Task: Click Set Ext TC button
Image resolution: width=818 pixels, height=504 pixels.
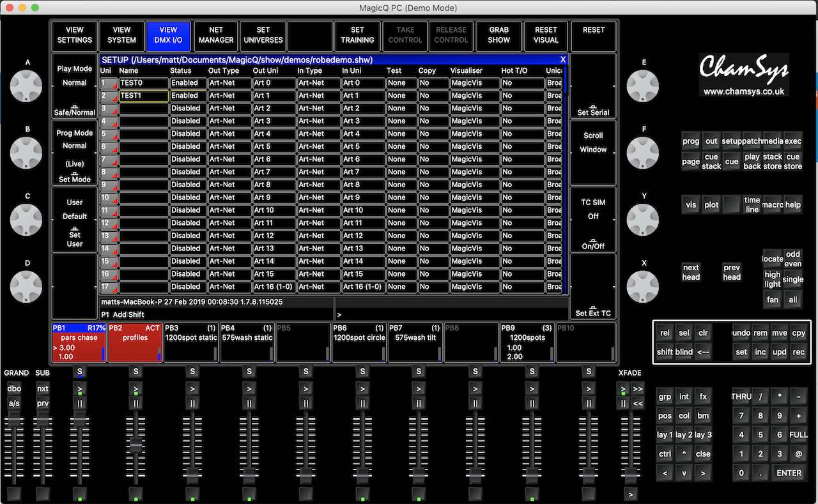Action: click(x=593, y=312)
